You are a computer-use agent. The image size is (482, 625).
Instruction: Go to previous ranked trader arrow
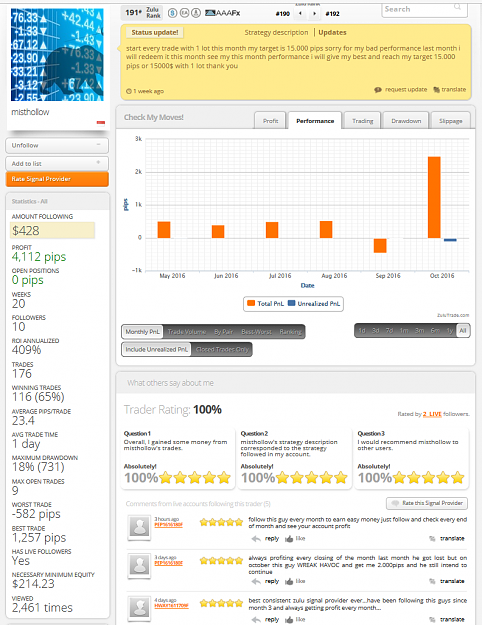click(300, 14)
